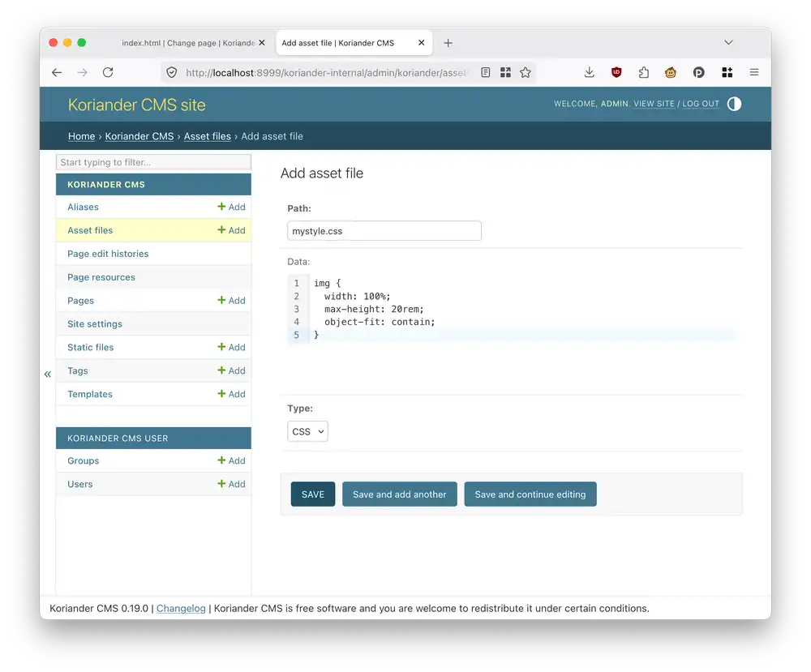Click line number 5 in the editor gutter
Image resolution: width=811 pixels, height=672 pixels.
coord(296,335)
